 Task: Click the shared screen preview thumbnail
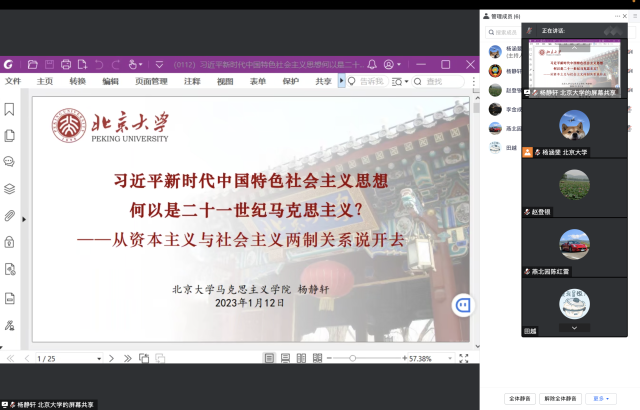pos(574,68)
